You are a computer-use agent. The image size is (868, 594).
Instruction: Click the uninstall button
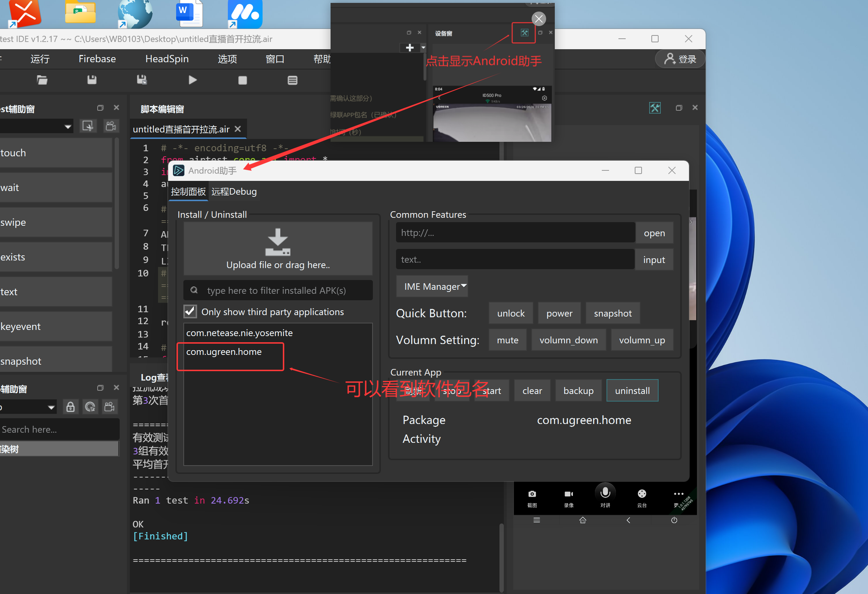click(x=632, y=391)
